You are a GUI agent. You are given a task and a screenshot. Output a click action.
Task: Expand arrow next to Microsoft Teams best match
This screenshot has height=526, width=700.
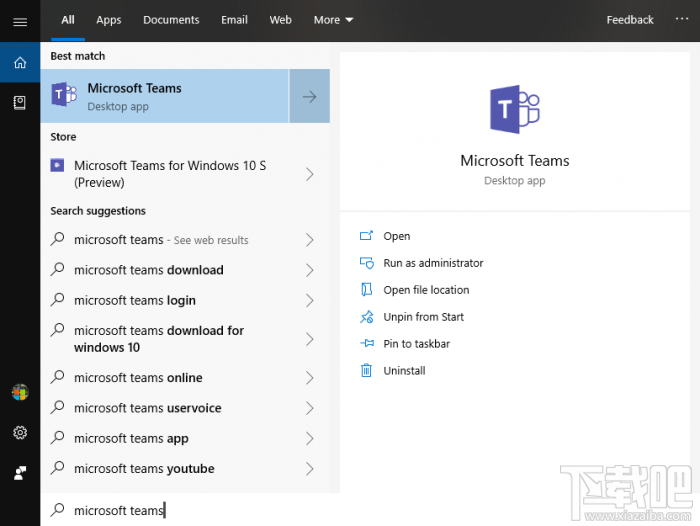point(309,96)
